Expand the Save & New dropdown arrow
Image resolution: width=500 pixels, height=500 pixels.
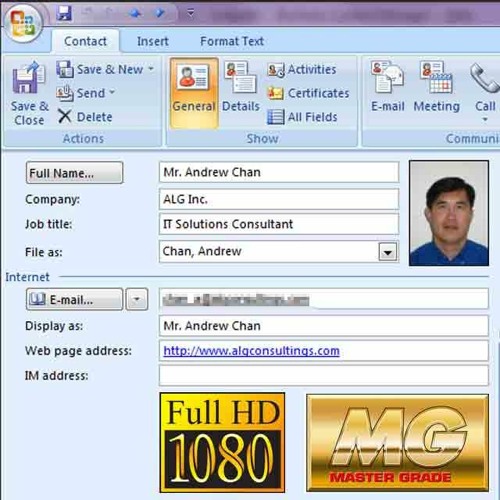151,69
